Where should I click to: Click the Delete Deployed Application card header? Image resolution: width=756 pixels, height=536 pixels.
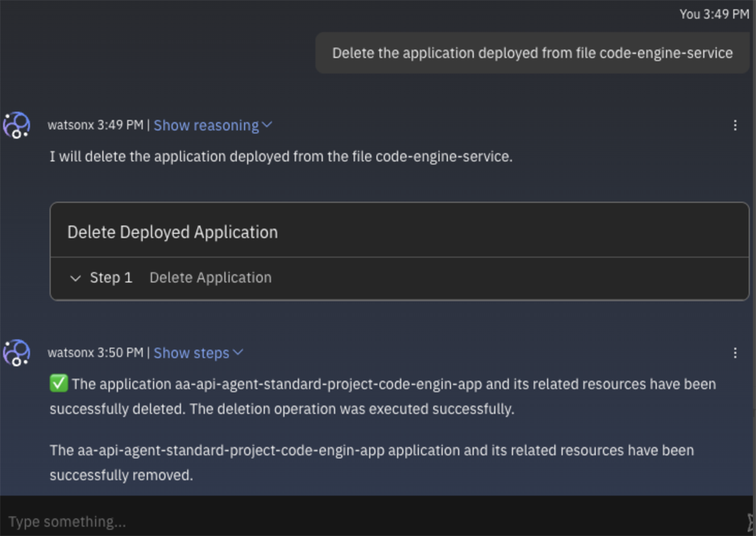tap(173, 232)
